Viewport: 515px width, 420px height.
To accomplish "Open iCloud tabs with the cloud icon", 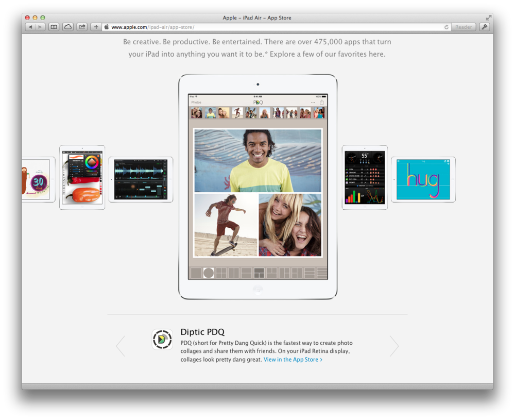I will click(67, 26).
